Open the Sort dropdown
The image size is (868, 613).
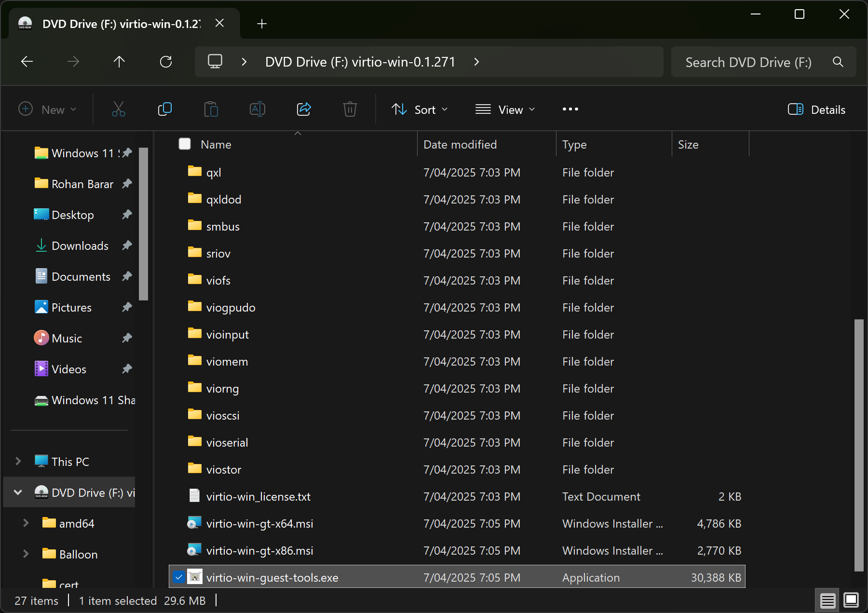pyautogui.click(x=420, y=109)
